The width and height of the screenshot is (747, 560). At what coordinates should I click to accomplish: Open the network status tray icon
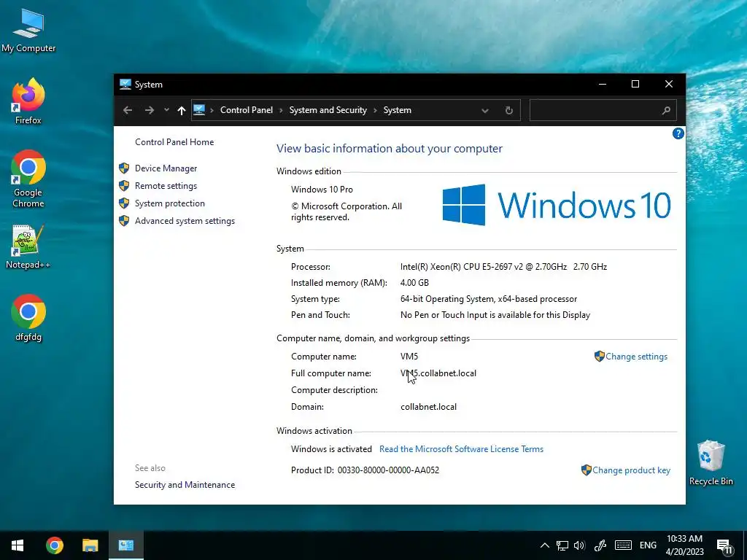pyautogui.click(x=562, y=545)
